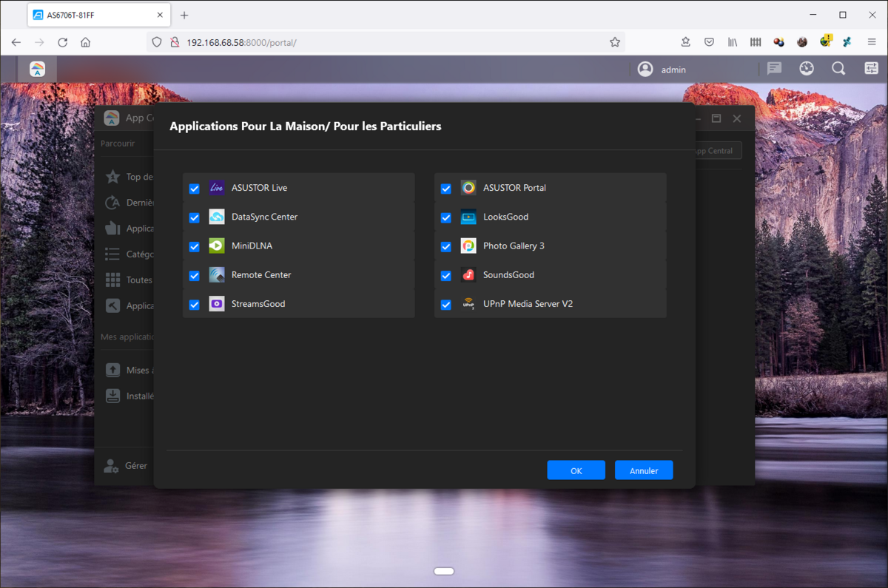Viewport: 888px width, 588px height.
Task: Uncheck the LooksGood checkbox
Action: 446,217
